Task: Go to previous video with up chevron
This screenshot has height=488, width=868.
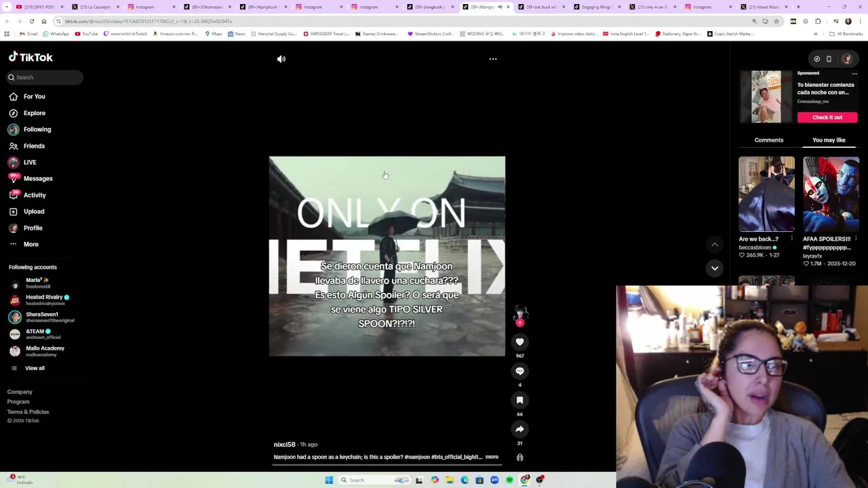Action: [x=715, y=245]
